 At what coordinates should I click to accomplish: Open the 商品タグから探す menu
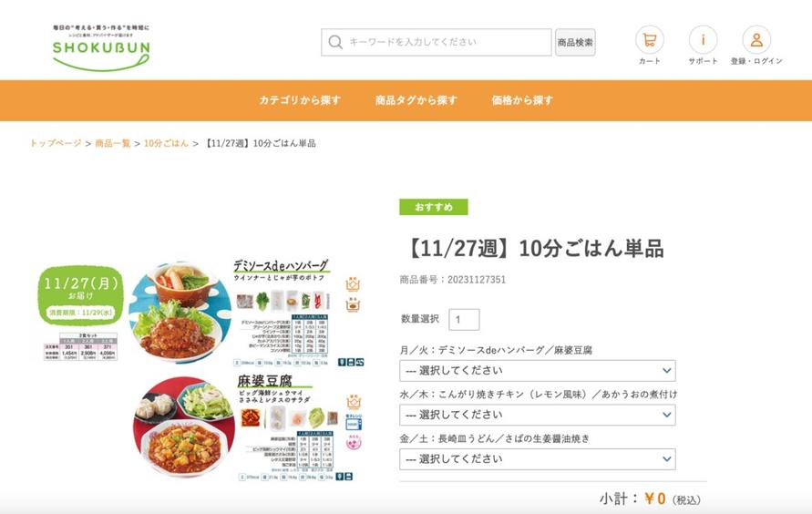point(416,100)
